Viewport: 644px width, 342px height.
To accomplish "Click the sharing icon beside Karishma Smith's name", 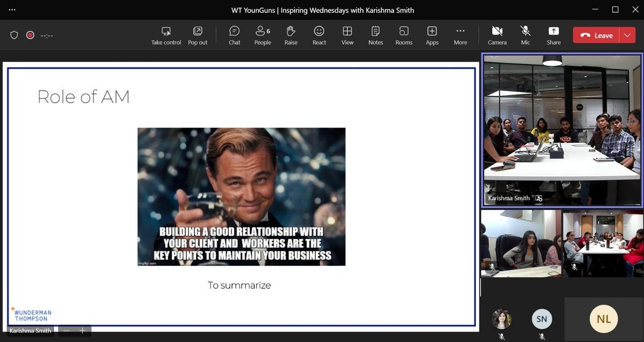I will (x=538, y=198).
